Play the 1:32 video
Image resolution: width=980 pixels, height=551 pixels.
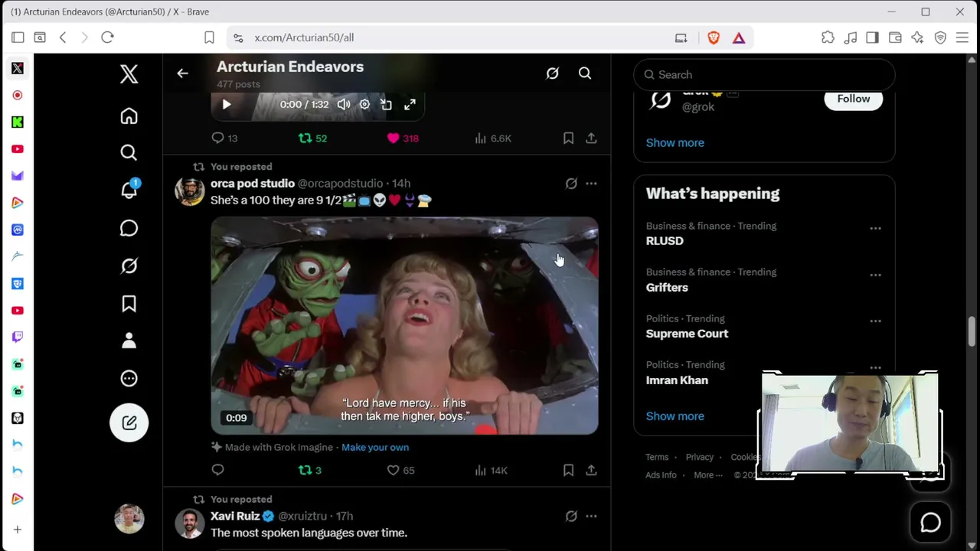click(227, 105)
